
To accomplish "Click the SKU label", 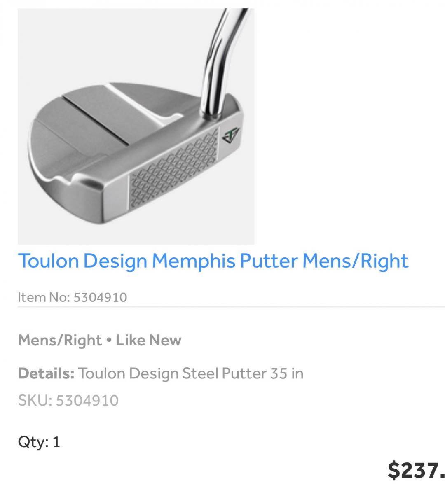I will [x=35, y=400].
